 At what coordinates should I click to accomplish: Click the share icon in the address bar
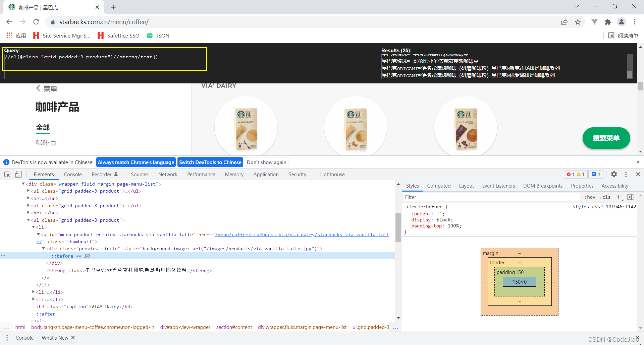tap(565, 22)
